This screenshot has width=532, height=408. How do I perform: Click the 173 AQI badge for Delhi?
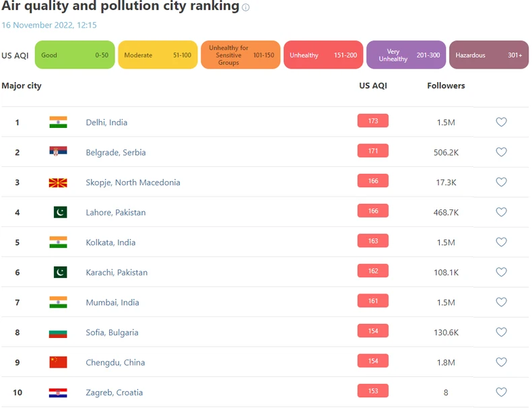click(373, 121)
